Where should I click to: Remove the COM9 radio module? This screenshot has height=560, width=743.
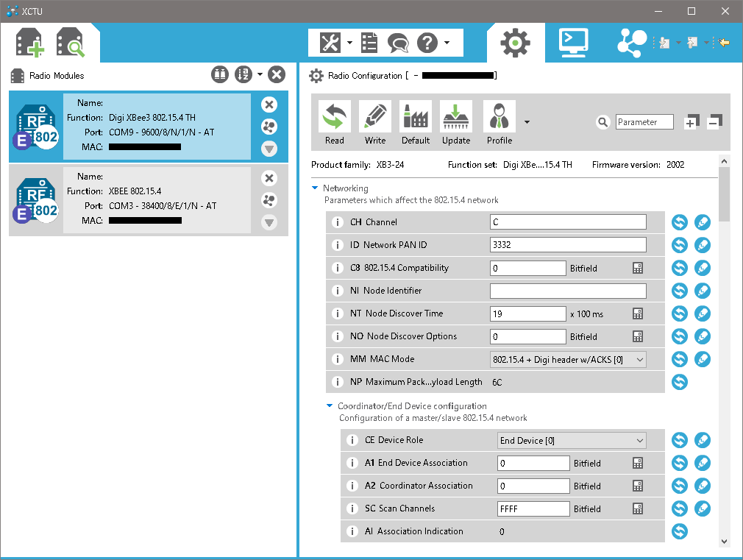pyautogui.click(x=269, y=104)
